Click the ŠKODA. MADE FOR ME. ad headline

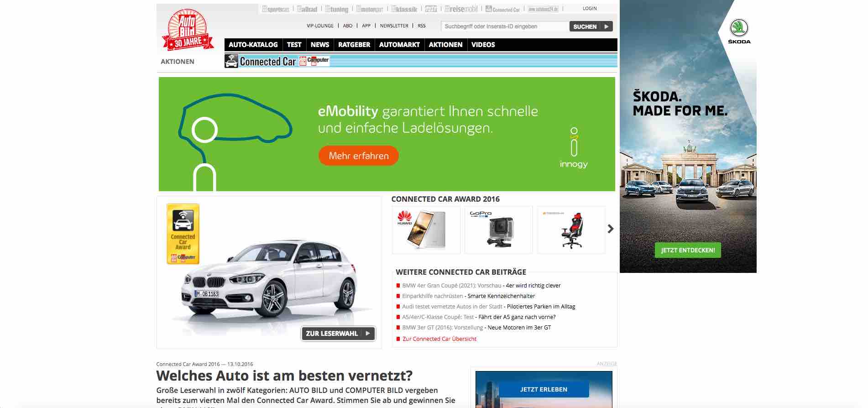pos(680,104)
